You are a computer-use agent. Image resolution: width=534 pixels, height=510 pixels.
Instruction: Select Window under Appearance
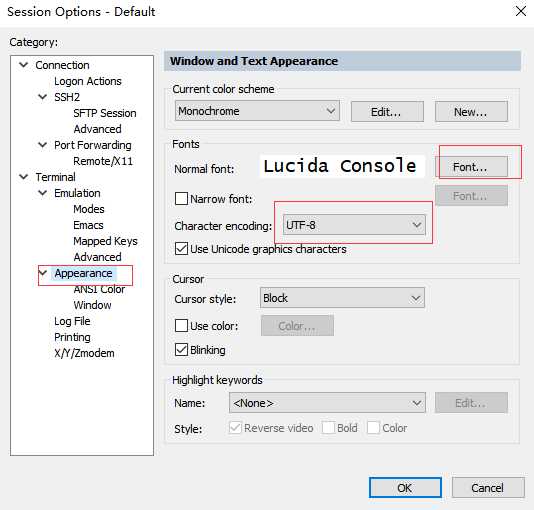[x=92, y=305]
